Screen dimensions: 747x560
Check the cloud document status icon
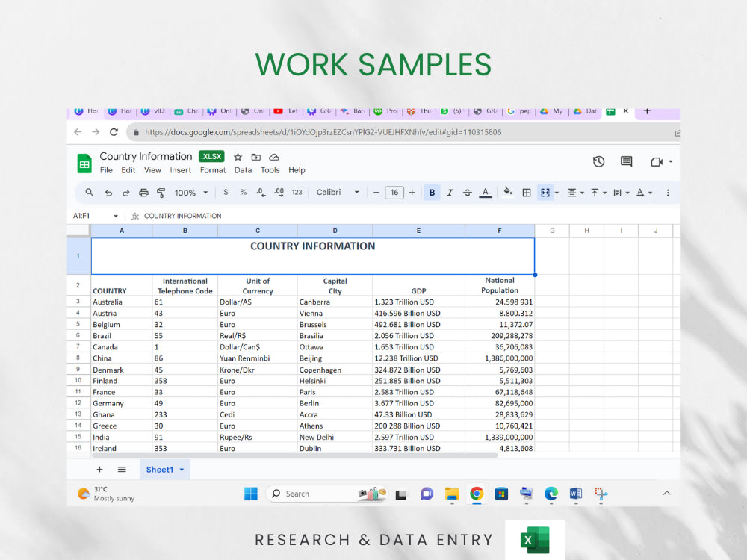click(x=274, y=157)
